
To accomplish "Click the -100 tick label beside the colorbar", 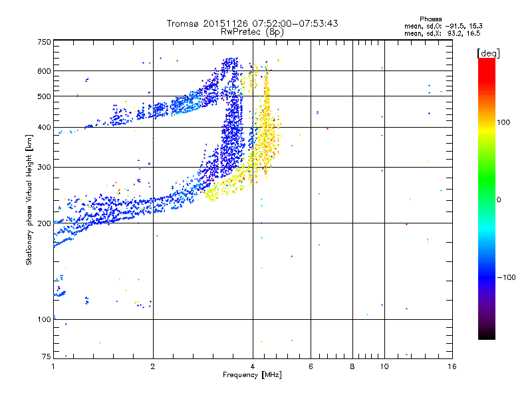I will coord(507,277).
